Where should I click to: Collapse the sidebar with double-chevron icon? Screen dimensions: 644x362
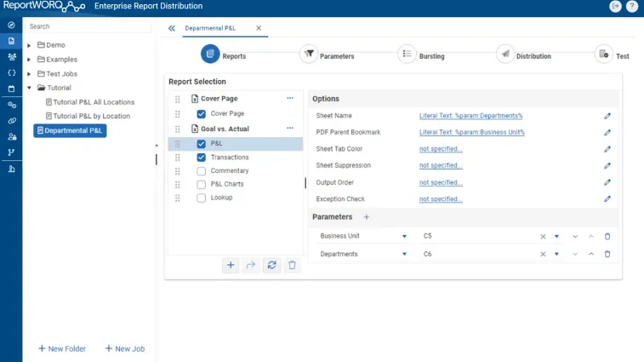coord(172,28)
